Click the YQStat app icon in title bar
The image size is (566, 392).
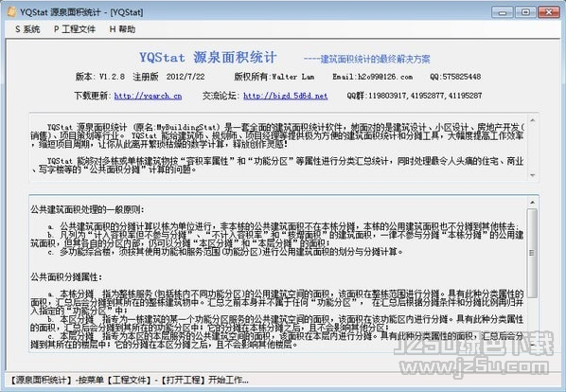click(x=12, y=12)
